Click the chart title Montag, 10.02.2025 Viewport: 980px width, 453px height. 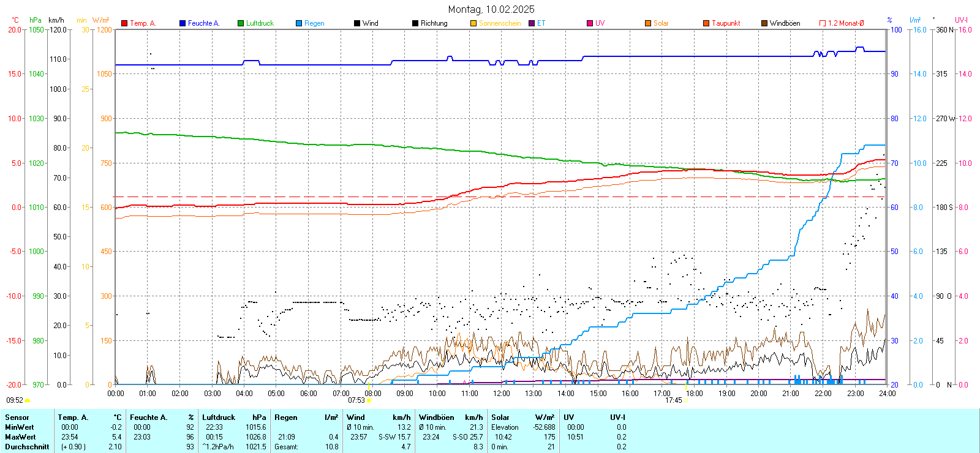click(491, 9)
